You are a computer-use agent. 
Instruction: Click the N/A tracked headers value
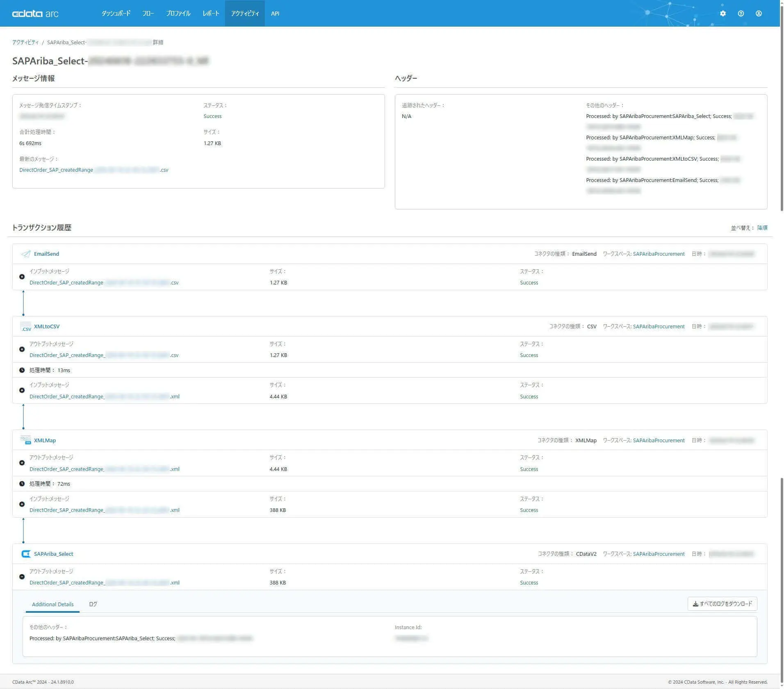click(x=406, y=116)
